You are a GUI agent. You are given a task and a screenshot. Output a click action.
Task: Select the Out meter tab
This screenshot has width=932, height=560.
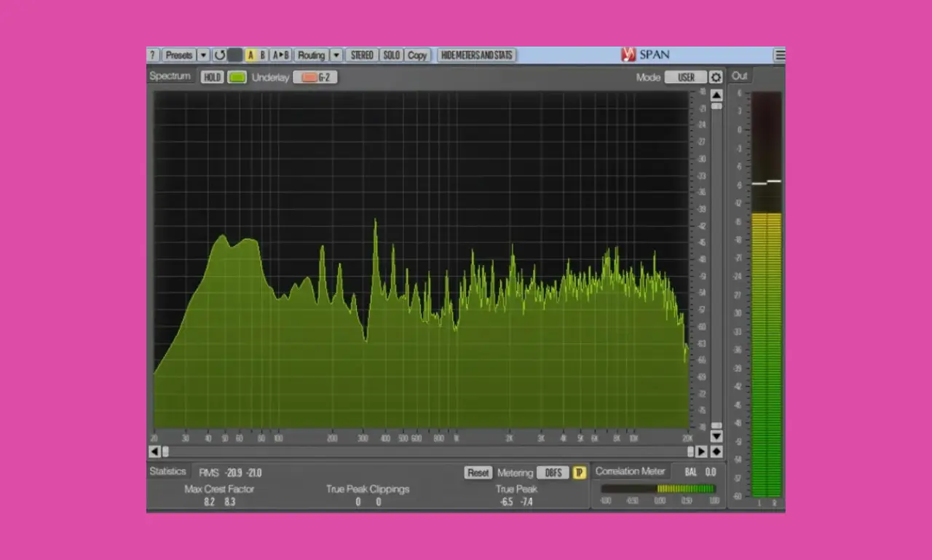click(x=739, y=76)
